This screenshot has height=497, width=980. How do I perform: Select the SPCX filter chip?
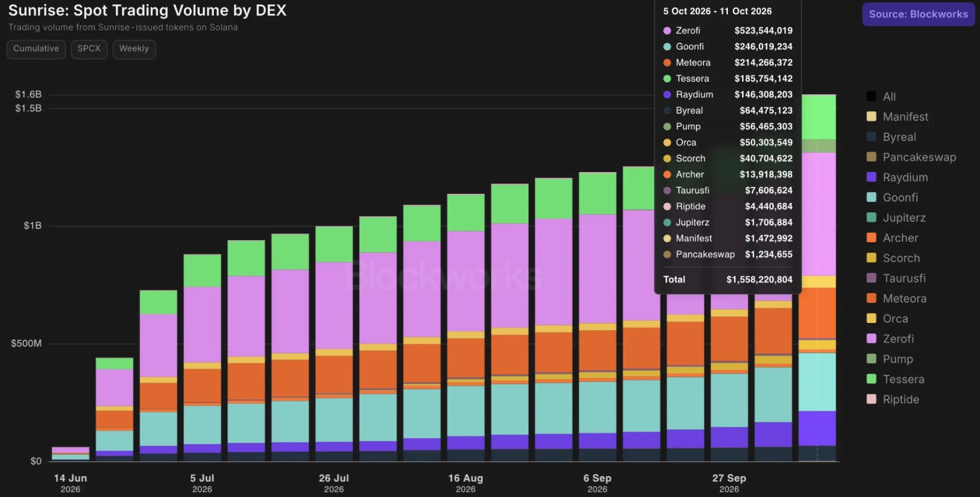[89, 49]
